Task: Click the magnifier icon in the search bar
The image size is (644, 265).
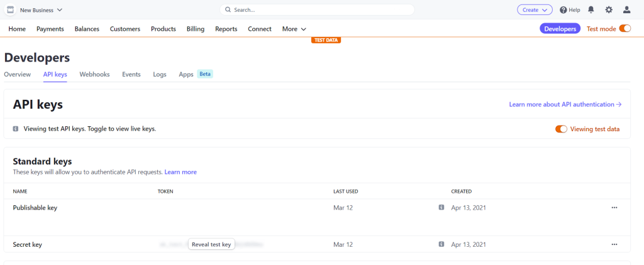Action: (x=228, y=10)
